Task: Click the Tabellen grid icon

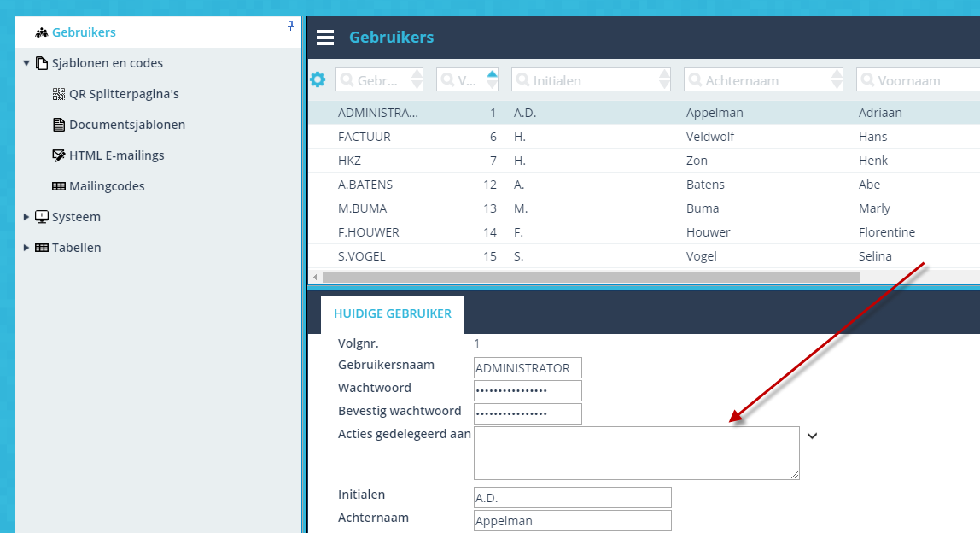Action: point(42,247)
